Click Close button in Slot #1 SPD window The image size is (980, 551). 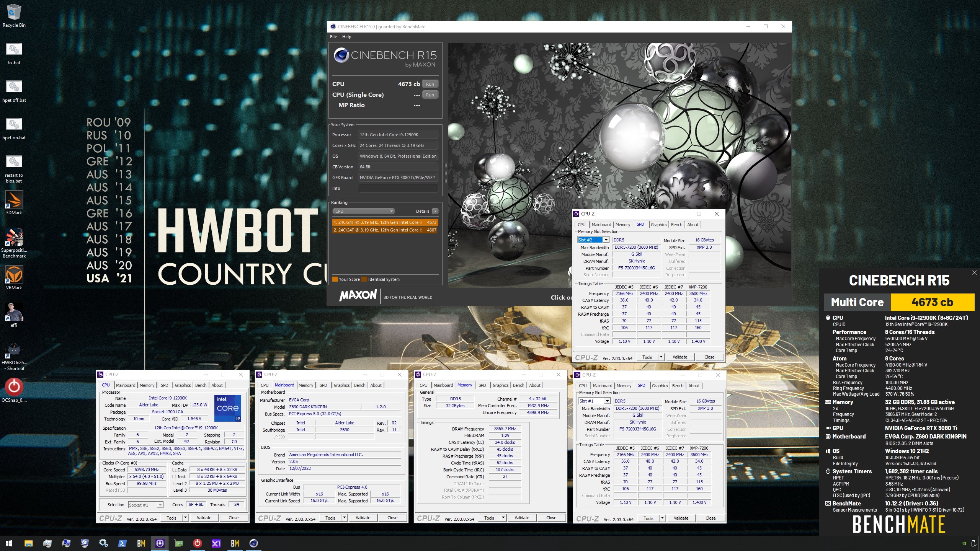coord(710,518)
